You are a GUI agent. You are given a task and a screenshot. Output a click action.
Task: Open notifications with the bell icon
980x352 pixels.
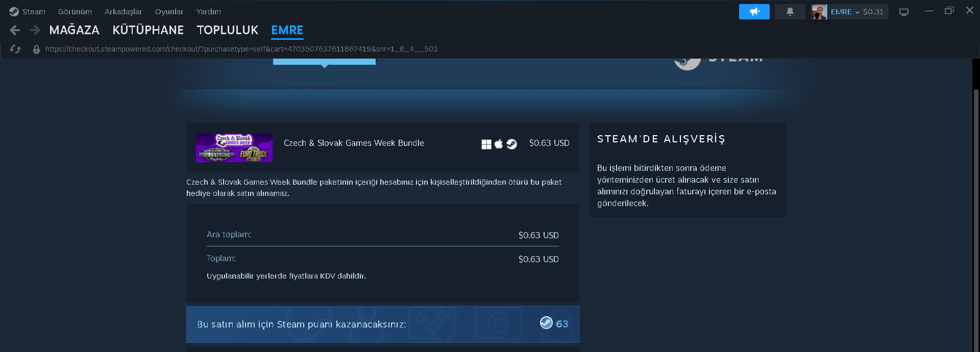point(790,11)
